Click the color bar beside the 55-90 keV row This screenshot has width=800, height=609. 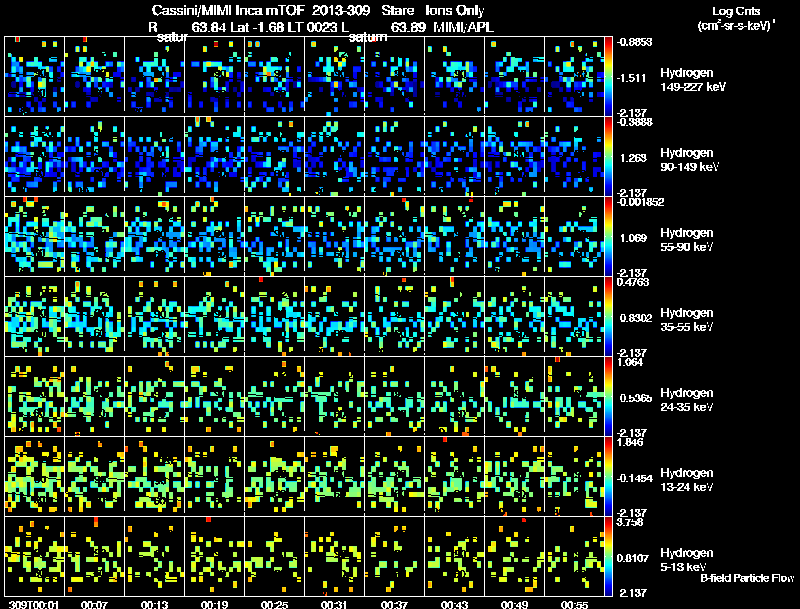pyautogui.click(x=608, y=236)
